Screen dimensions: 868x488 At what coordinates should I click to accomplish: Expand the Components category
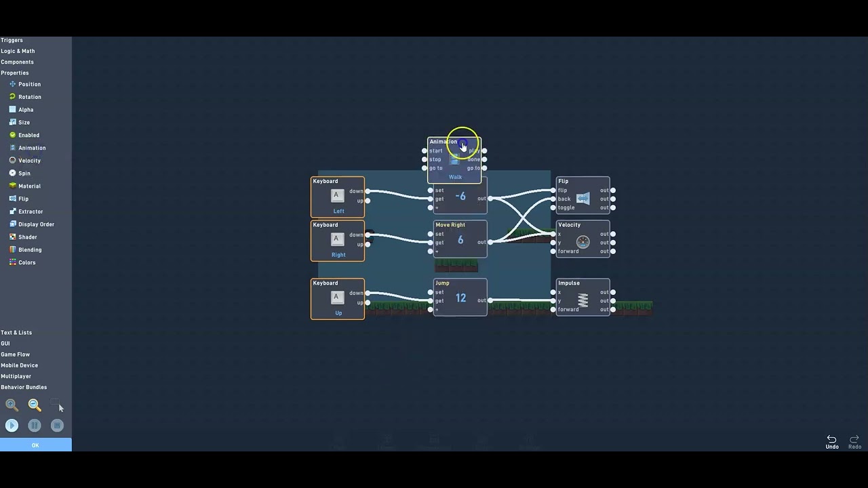17,62
